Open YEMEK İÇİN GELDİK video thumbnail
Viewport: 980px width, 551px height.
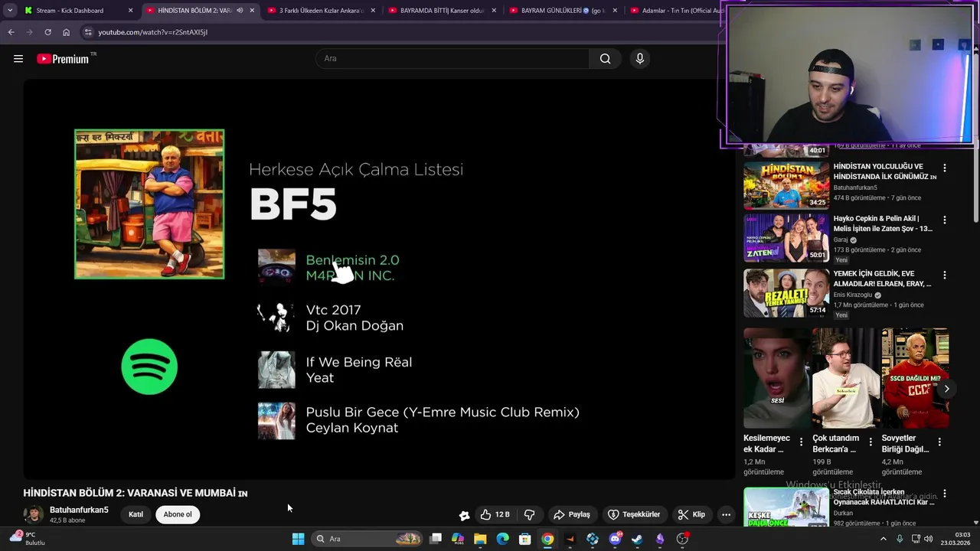click(x=786, y=292)
